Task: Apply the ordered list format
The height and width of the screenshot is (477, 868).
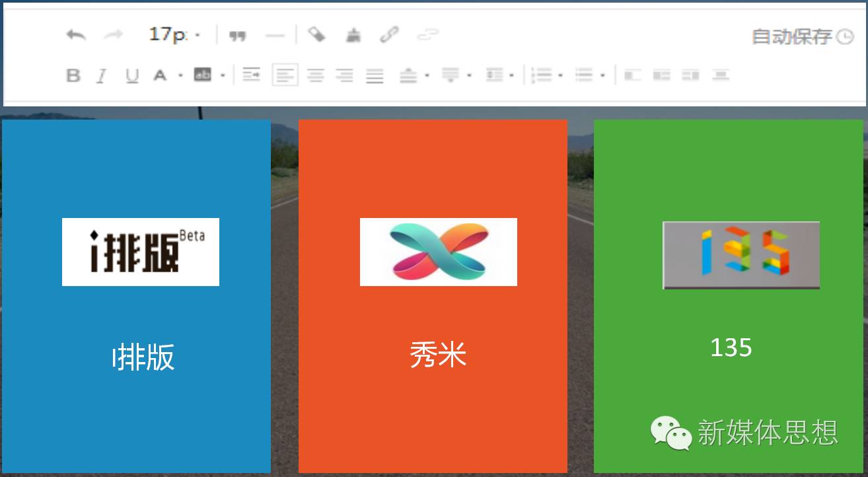Action: [544, 75]
